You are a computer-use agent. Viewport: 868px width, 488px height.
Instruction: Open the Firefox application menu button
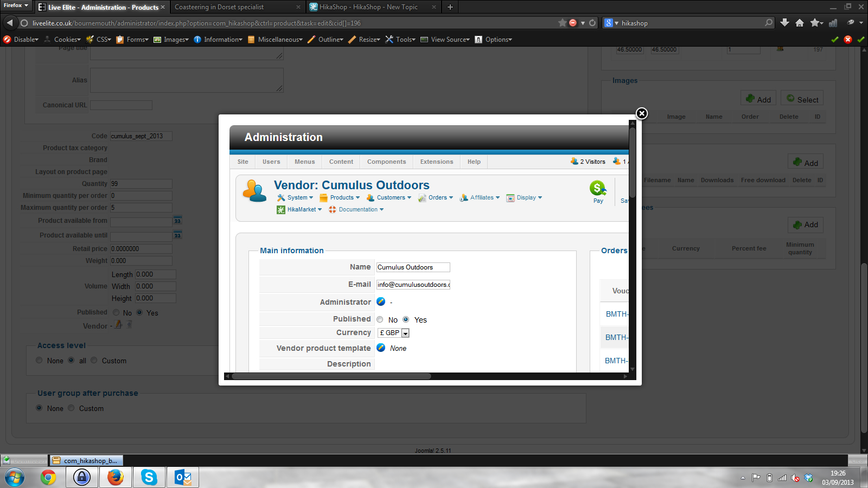pos(16,5)
